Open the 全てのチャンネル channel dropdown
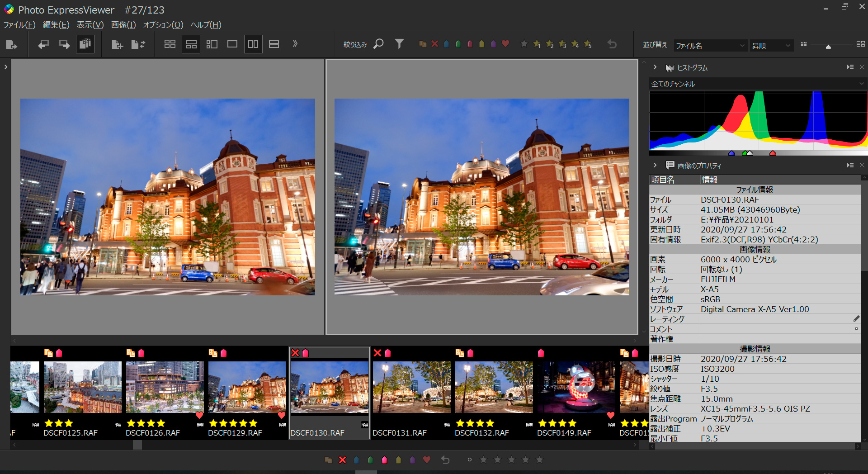Screen dimensions: 868x474 757,84
